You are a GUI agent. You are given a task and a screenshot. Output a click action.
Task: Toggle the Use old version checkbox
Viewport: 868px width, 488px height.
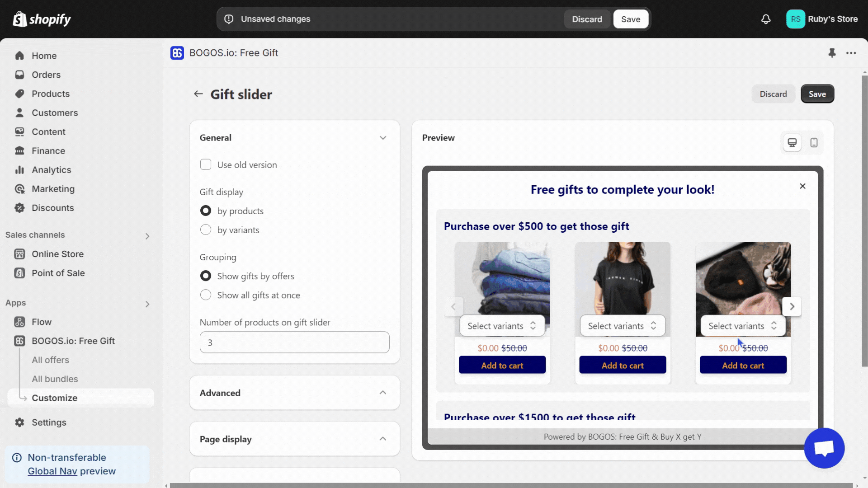[x=206, y=164]
